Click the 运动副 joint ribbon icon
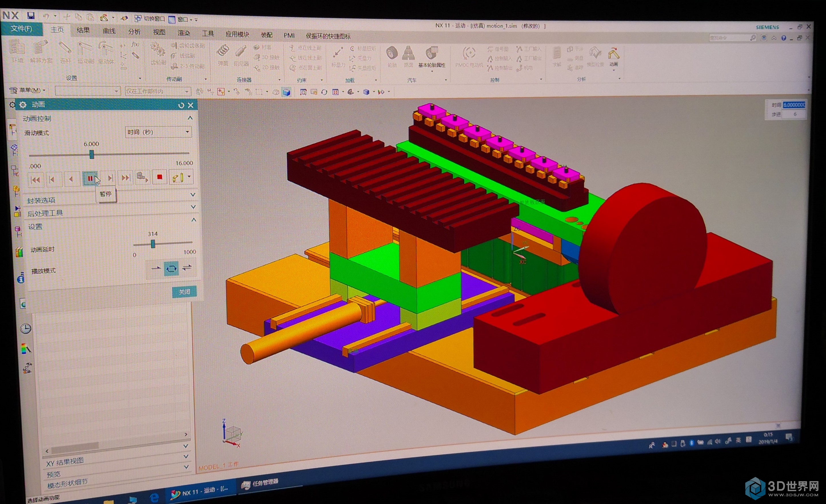The height and width of the screenshot is (504, 826). [x=85, y=53]
